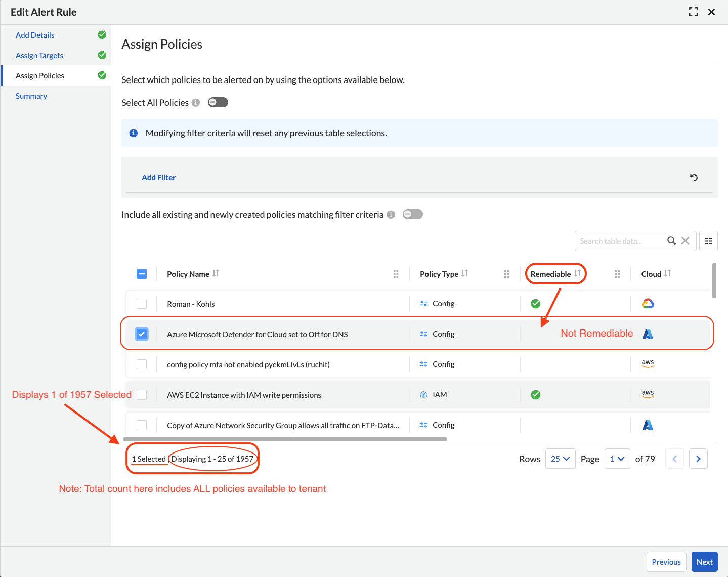Clear the table search with X icon

[686, 241]
